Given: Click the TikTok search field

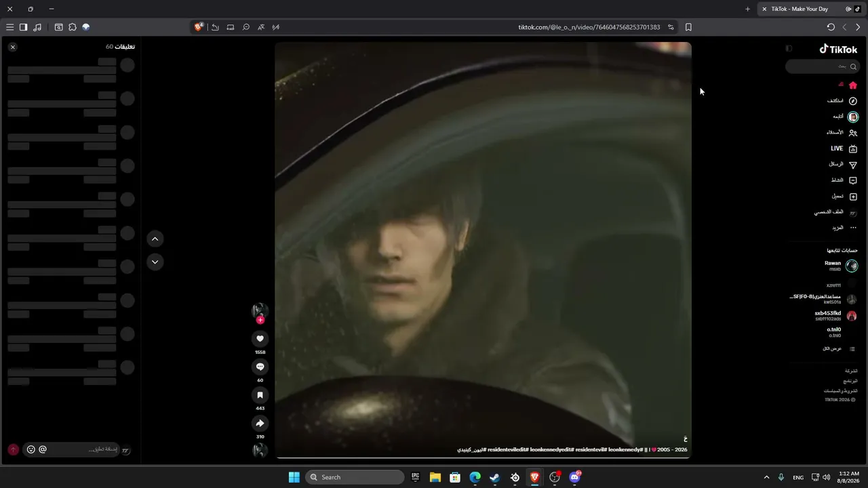Looking at the screenshot, I should (823, 66).
